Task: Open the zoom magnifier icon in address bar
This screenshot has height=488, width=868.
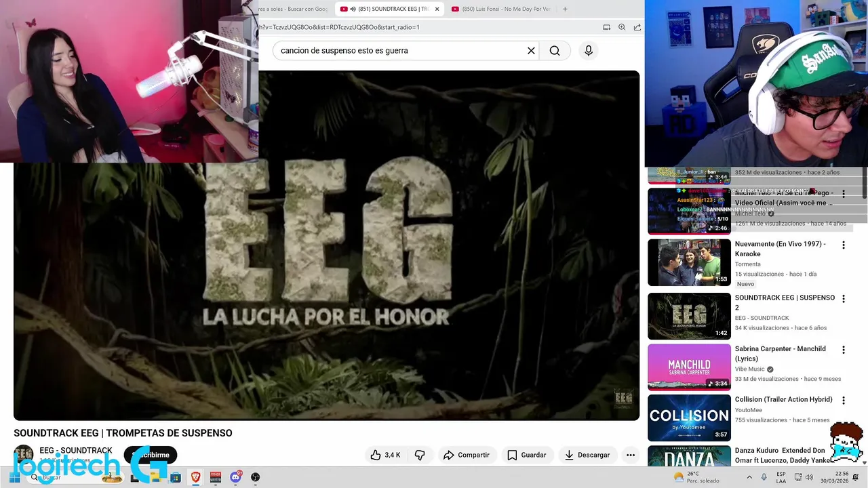Action: click(x=622, y=27)
